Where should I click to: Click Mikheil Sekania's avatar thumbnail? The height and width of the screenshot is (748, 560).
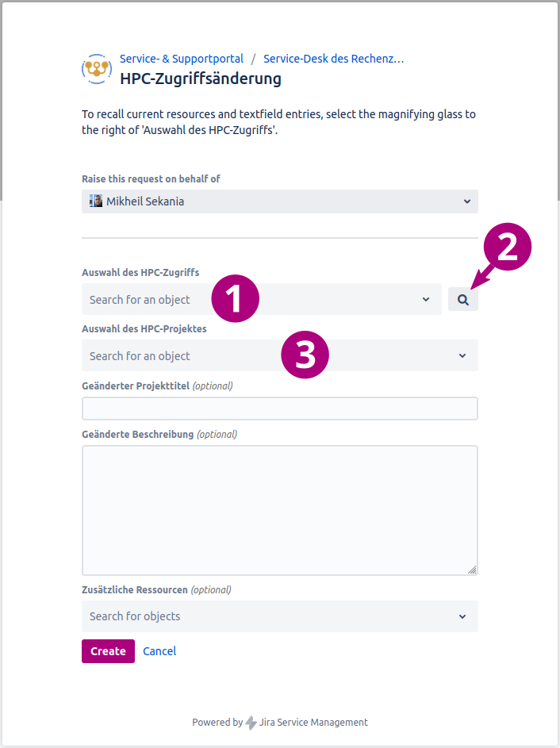coord(96,201)
